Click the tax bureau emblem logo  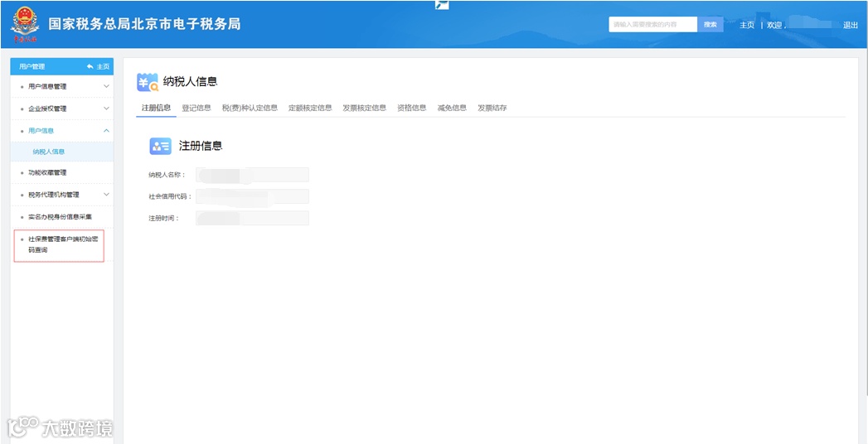click(x=24, y=24)
